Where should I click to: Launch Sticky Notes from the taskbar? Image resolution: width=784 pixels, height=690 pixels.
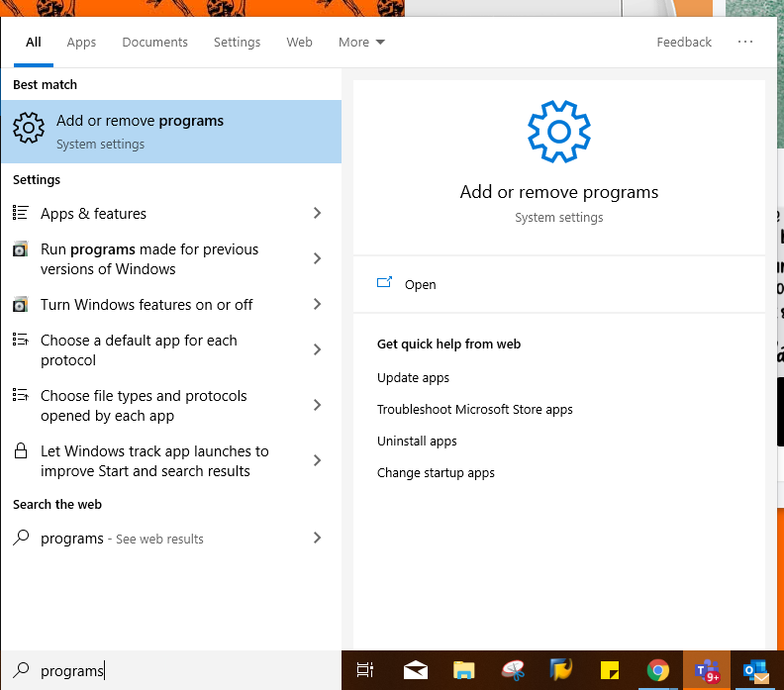610,670
